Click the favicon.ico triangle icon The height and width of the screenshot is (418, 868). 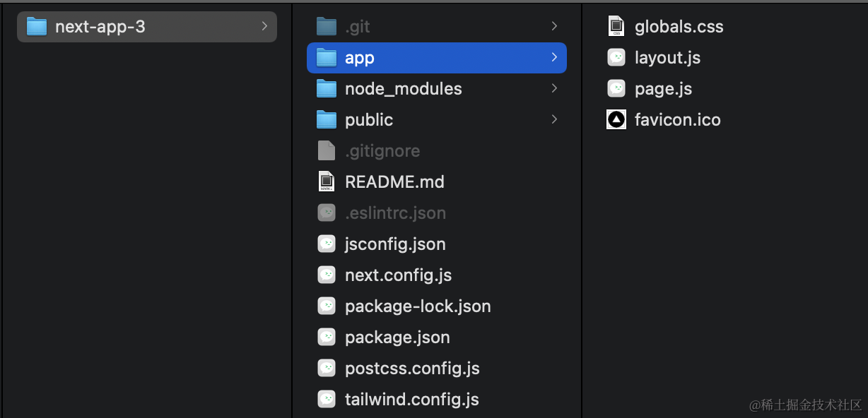point(616,120)
